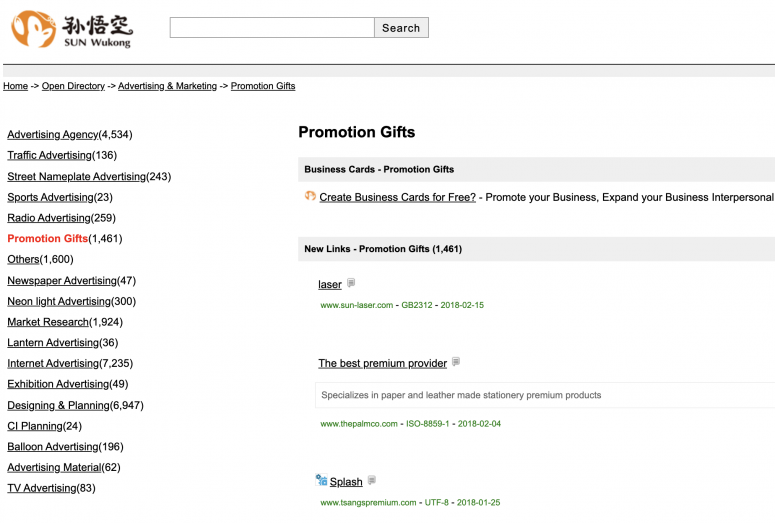
Task: Visit the laser listing link
Action: point(330,285)
